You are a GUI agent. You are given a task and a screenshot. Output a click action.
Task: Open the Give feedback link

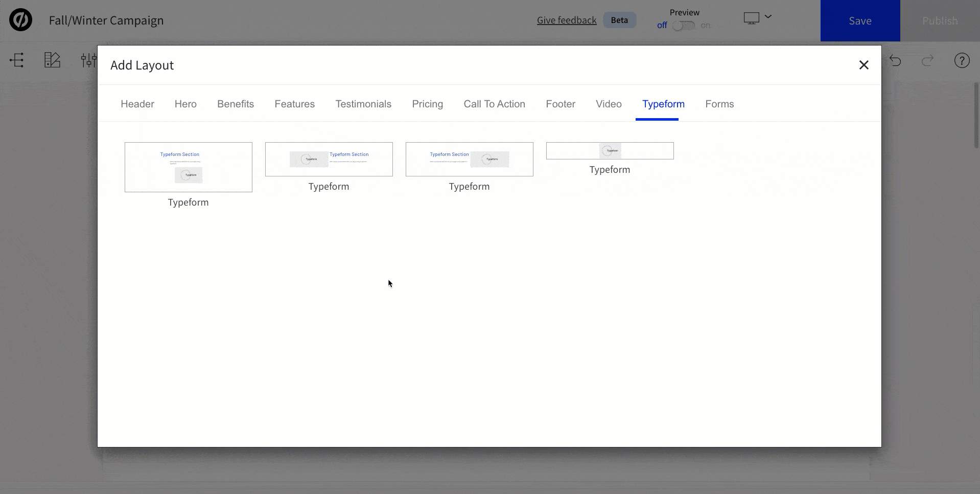pyautogui.click(x=567, y=20)
